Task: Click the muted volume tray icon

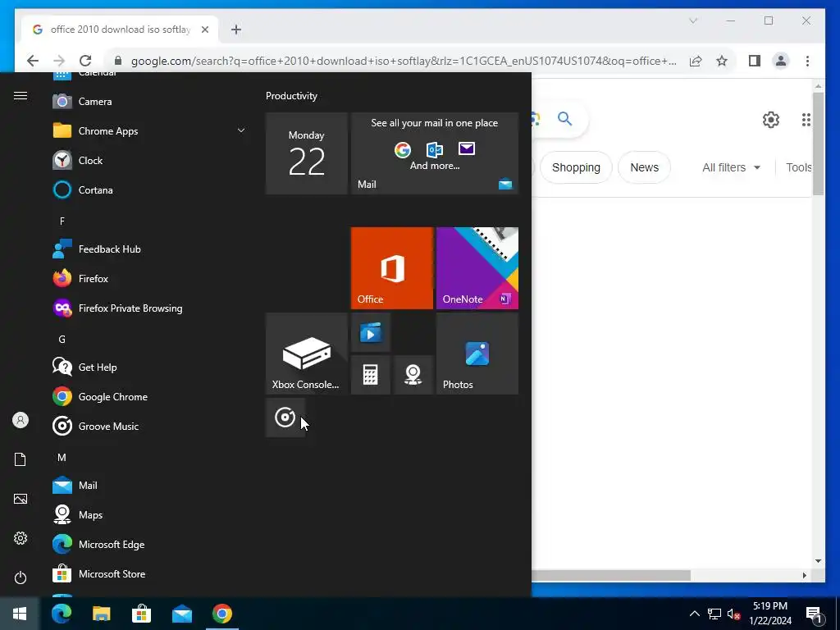Action: point(733,614)
